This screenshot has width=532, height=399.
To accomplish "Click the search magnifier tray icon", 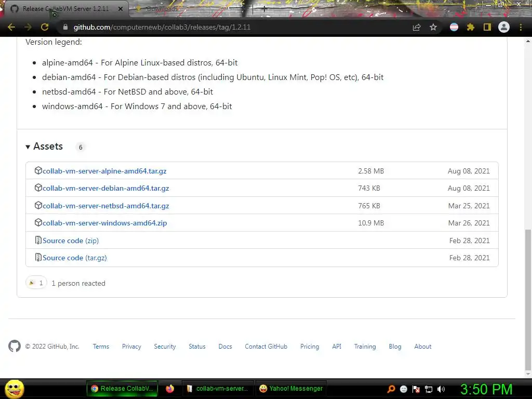I will point(391,389).
